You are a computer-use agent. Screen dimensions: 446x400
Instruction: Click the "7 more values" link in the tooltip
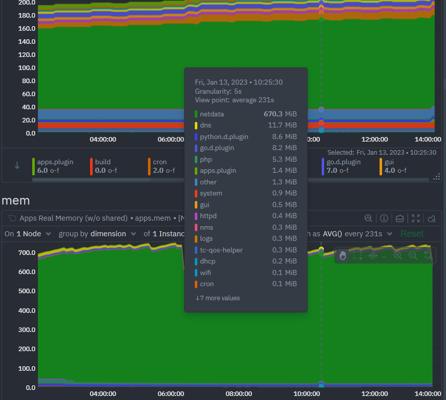coord(217,298)
